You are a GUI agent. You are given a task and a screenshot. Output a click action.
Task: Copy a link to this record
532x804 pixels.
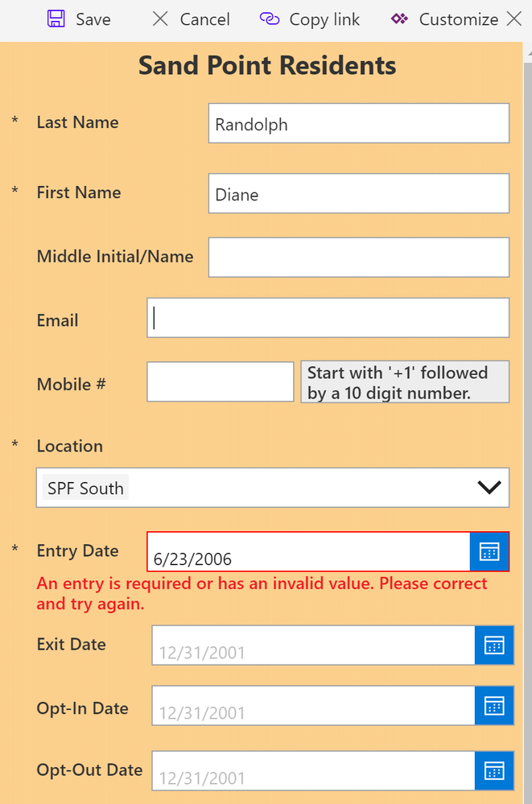310,19
